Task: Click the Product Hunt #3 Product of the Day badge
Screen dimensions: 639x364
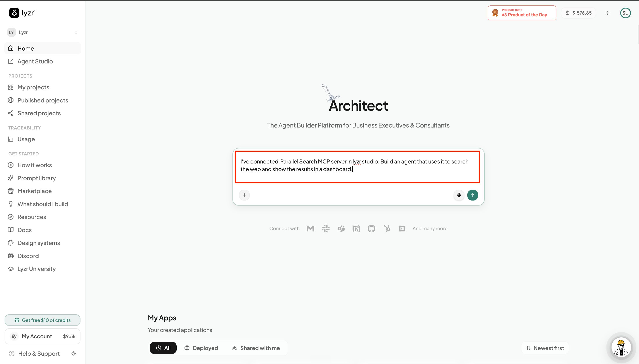Action: pyautogui.click(x=522, y=13)
